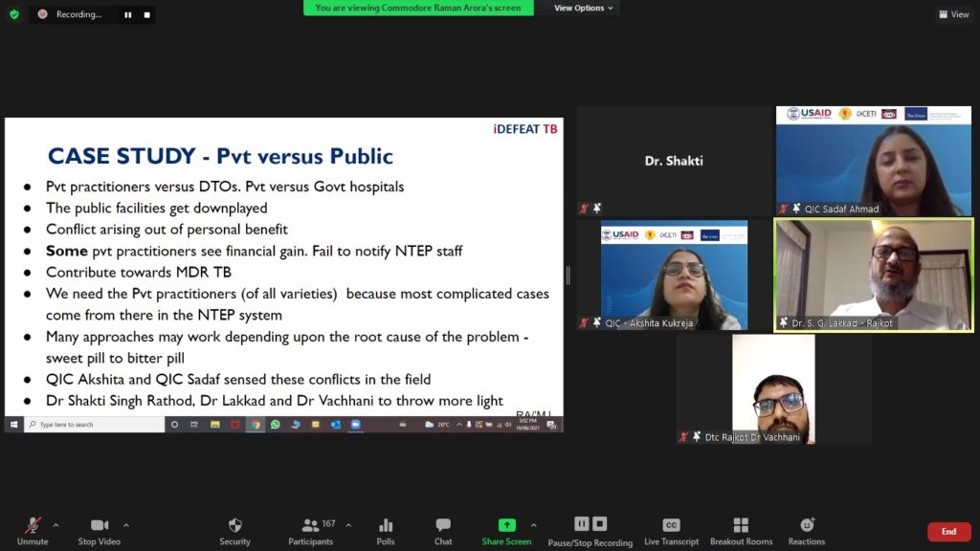Enable Live Transcript captions
This screenshot has width=980, height=551.
coord(671,531)
